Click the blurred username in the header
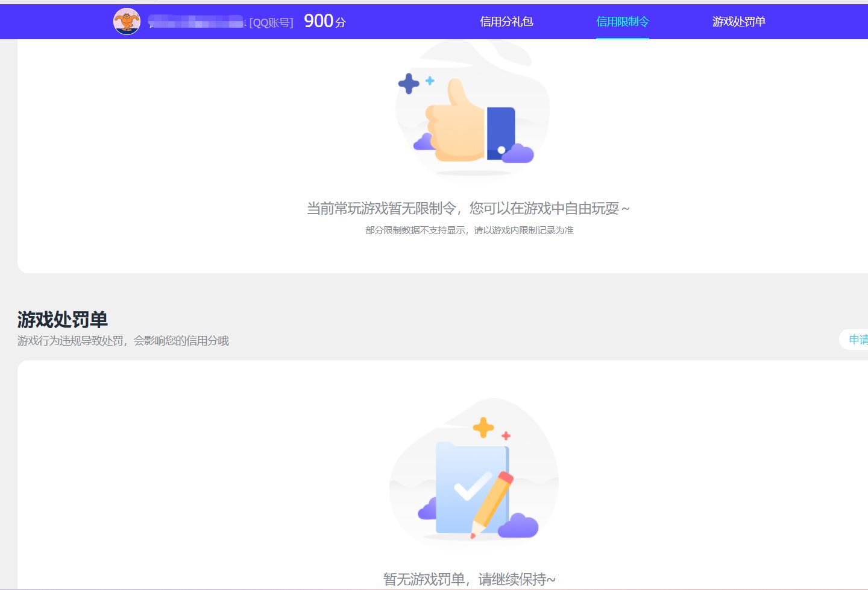This screenshot has height=590, width=868. (196, 22)
